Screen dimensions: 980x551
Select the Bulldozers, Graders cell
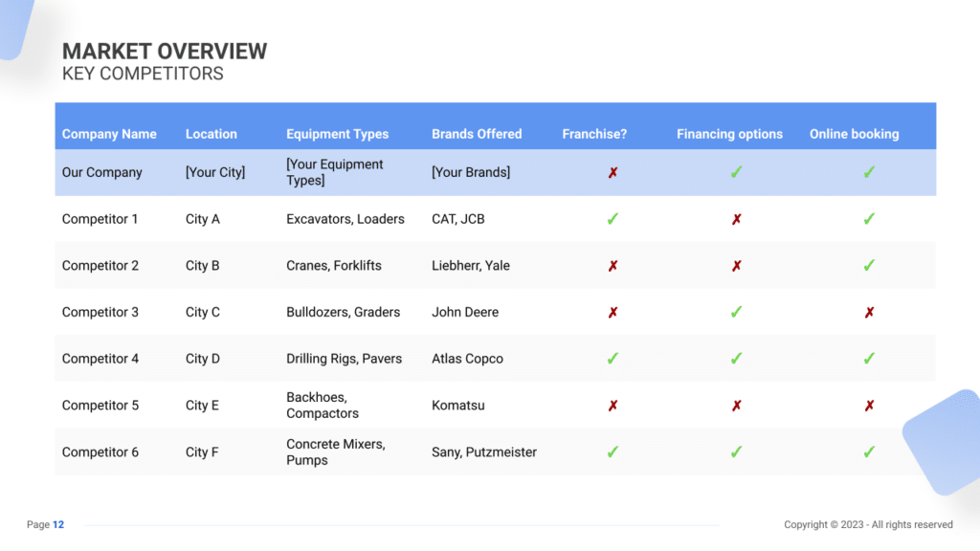click(x=344, y=313)
